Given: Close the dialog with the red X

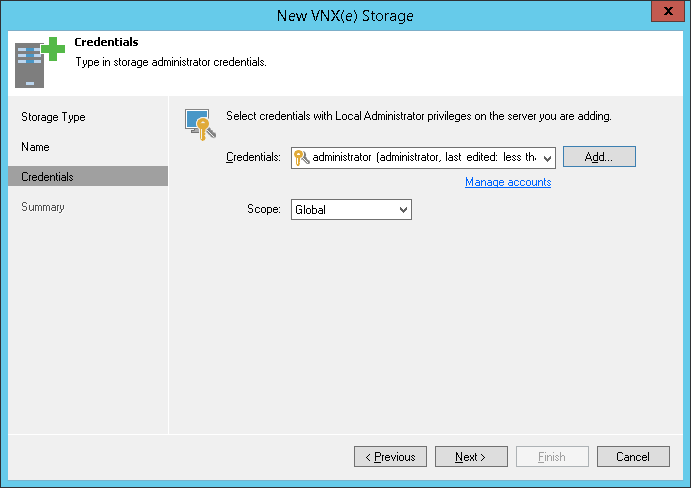Looking at the screenshot, I should 668,11.
